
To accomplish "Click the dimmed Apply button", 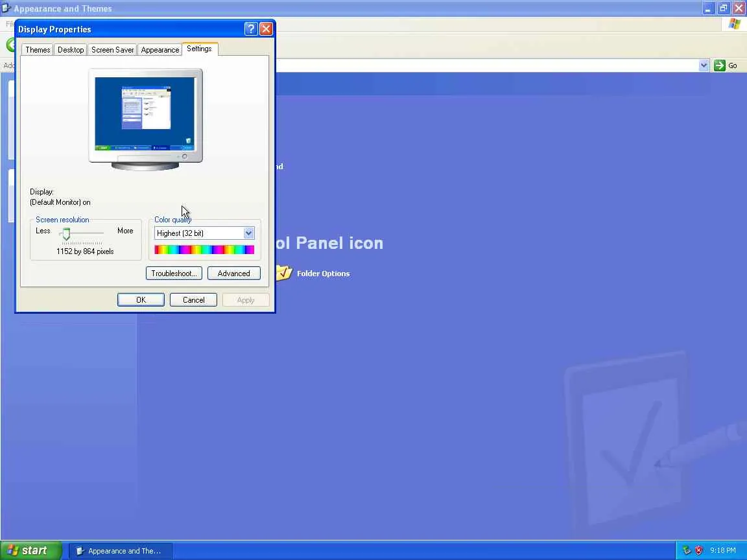I will pyautogui.click(x=246, y=300).
